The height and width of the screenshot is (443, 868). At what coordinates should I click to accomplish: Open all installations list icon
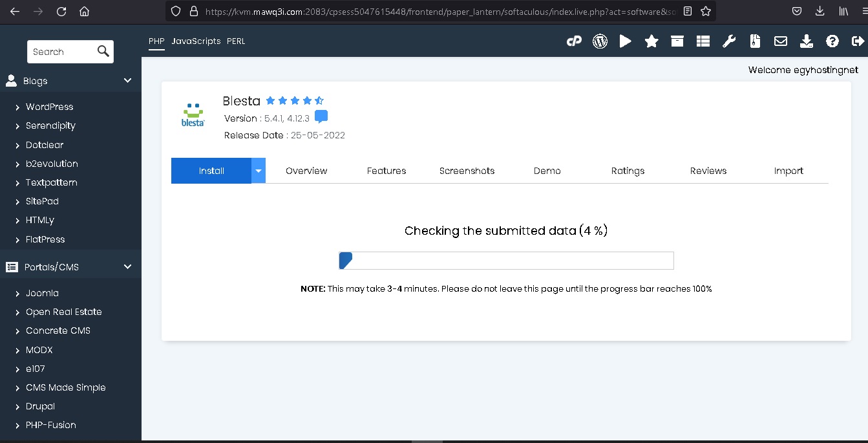click(x=703, y=41)
